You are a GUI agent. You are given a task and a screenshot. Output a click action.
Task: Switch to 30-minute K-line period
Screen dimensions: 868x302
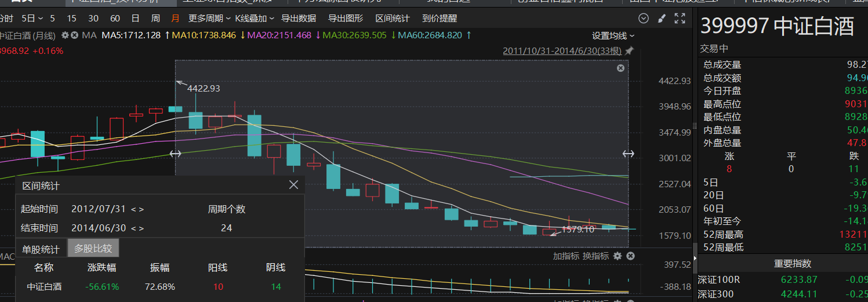tap(93, 18)
